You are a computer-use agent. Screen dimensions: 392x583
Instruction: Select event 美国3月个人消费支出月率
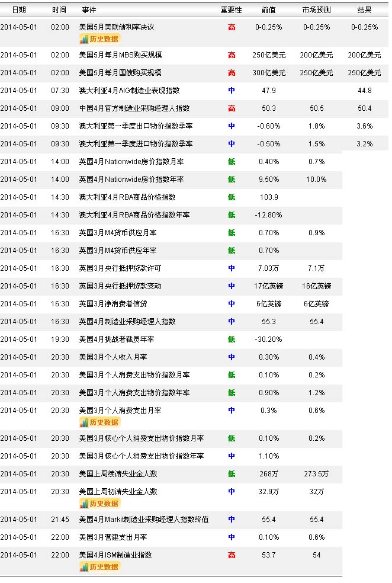pyautogui.click(x=120, y=411)
